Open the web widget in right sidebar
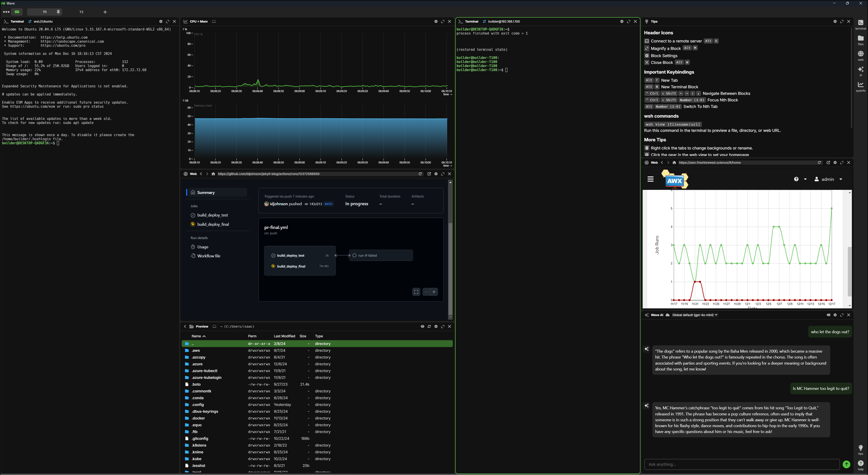This screenshot has width=868, height=475. pos(860,56)
